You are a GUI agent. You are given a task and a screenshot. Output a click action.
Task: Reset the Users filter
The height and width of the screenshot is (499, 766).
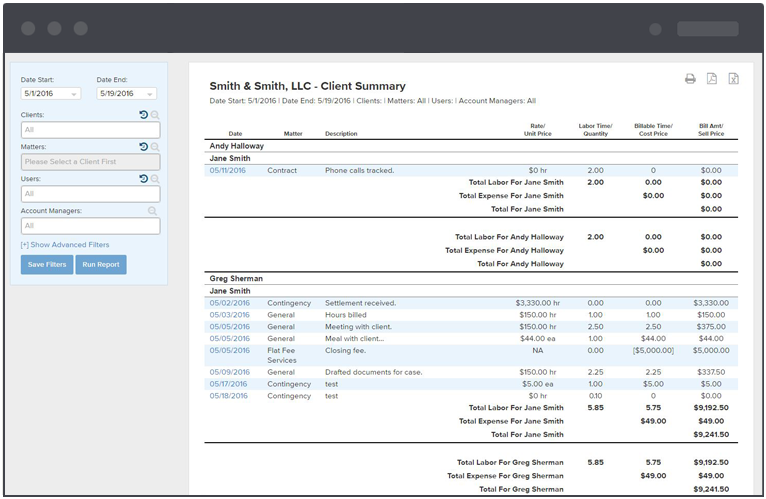tap(143, 179)
